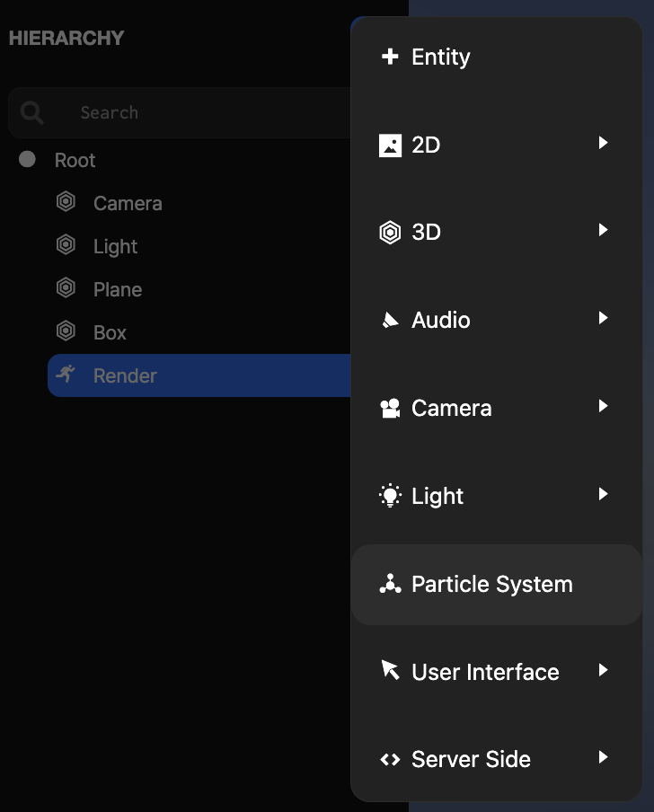Click the 3D hexagon icon in the menu
654x812 pixels.
(390, 232)
